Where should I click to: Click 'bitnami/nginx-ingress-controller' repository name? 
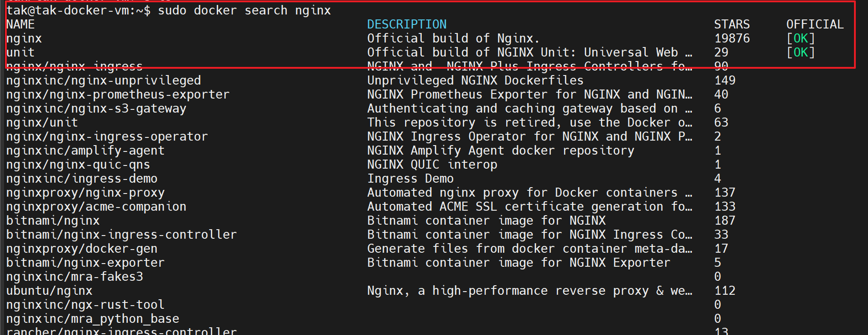click(121, 235)
